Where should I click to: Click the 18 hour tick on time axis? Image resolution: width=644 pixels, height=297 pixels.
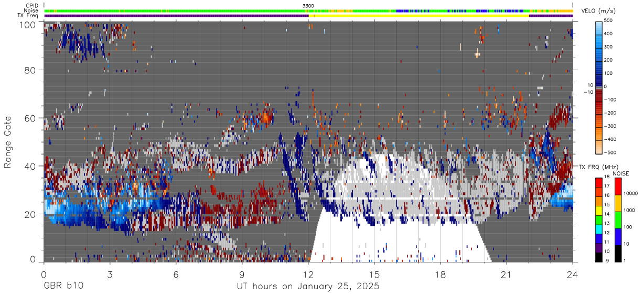click(x=440, y=274)
